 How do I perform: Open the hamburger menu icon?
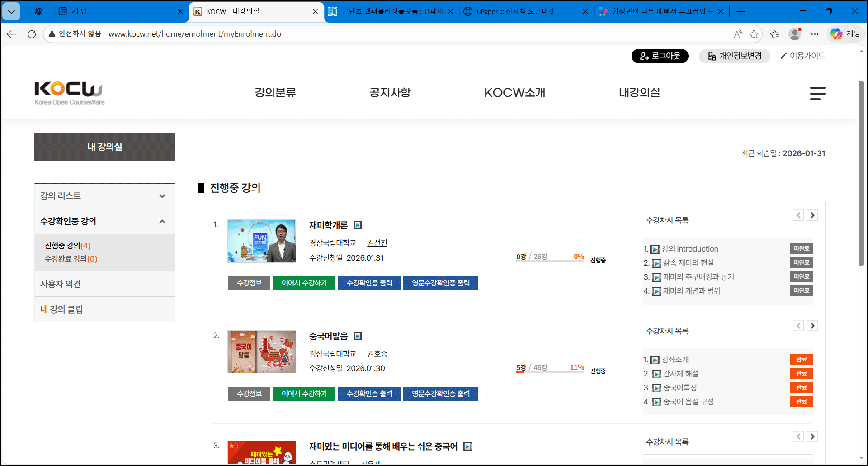pos(817,93)
